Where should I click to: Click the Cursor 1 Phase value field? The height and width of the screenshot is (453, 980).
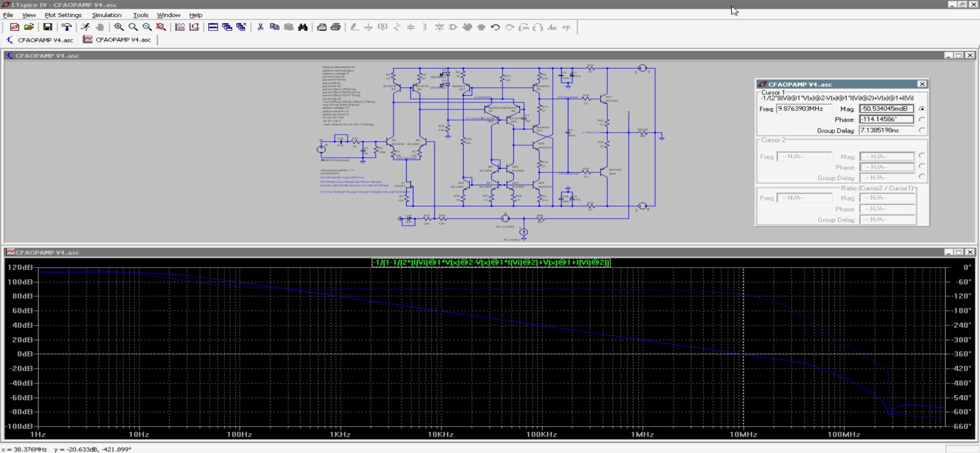(886, 119)
